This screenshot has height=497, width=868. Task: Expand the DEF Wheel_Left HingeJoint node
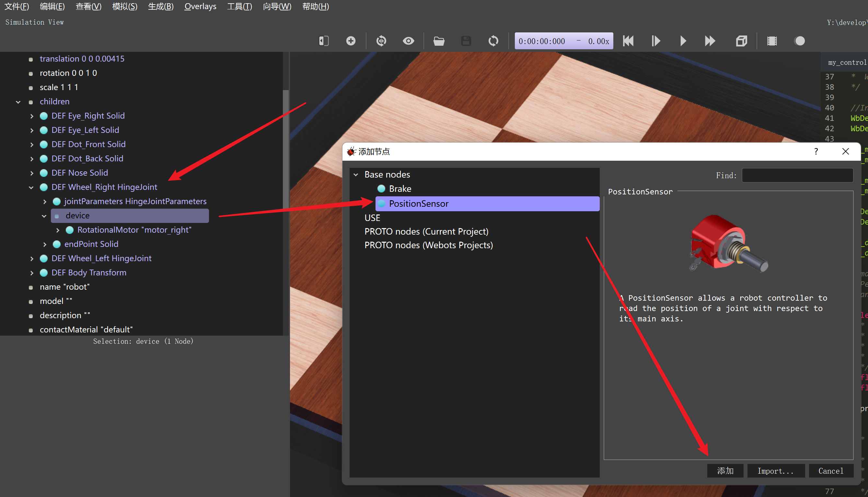31,259
